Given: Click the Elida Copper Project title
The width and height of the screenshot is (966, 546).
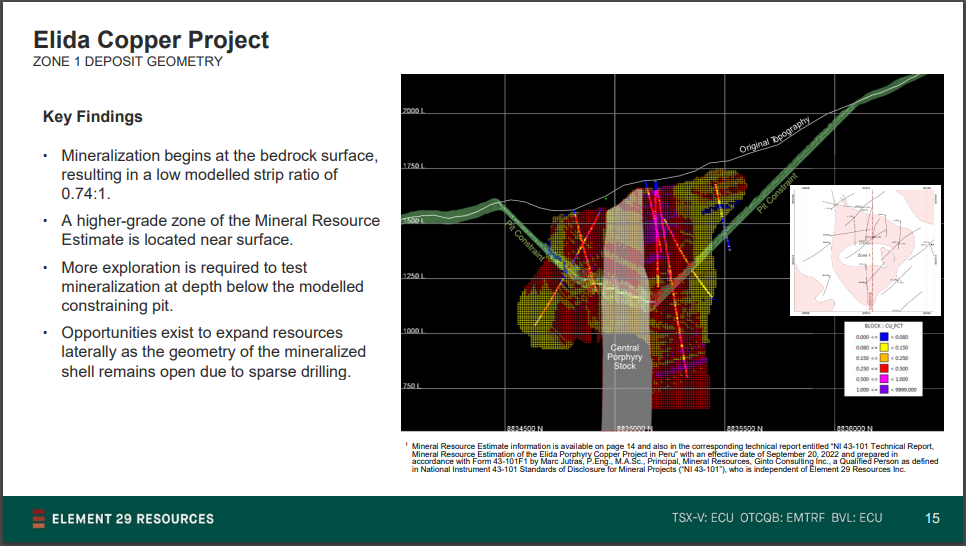Looking at the screenshot, I should click(151, 40).
